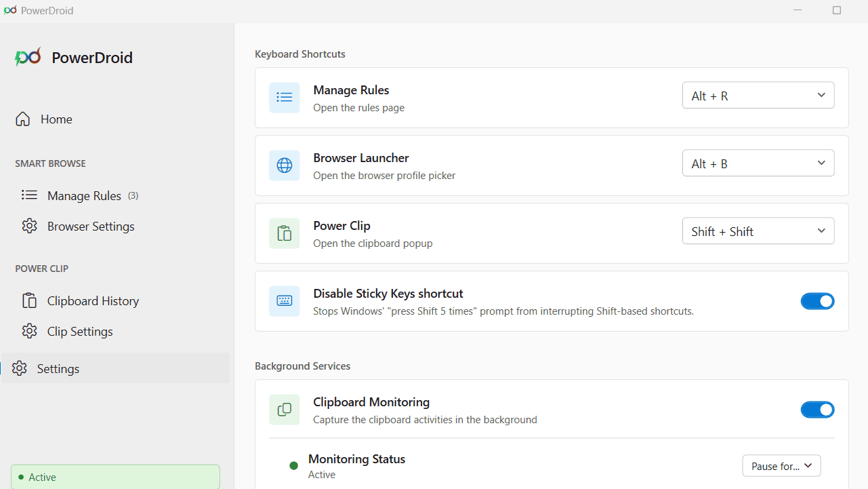Screen dimensions: 868x489
Task: Click the Browser Settings gear icon
Action: pyautogui.click(x=29, y=226)
